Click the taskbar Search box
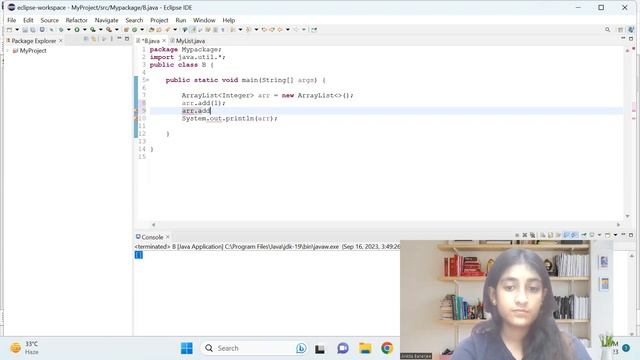Viewport: 640px width, 360px height. [255, 348]
